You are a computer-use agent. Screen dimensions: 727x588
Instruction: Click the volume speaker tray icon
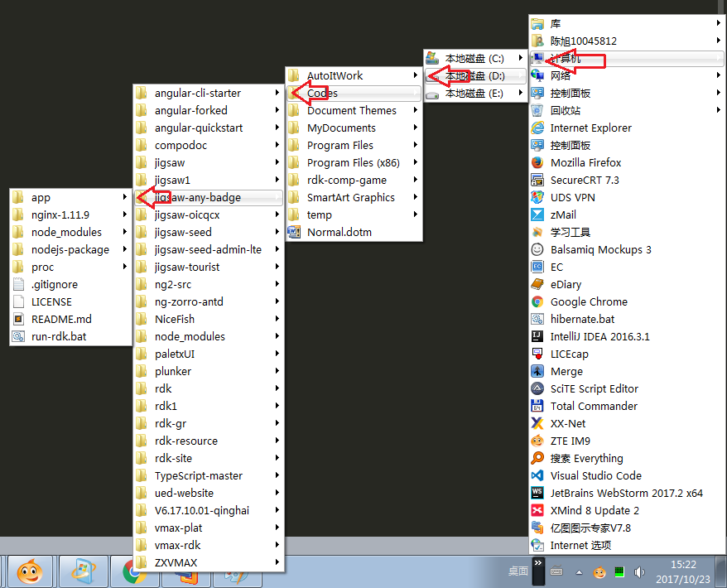tap(639, 572)
